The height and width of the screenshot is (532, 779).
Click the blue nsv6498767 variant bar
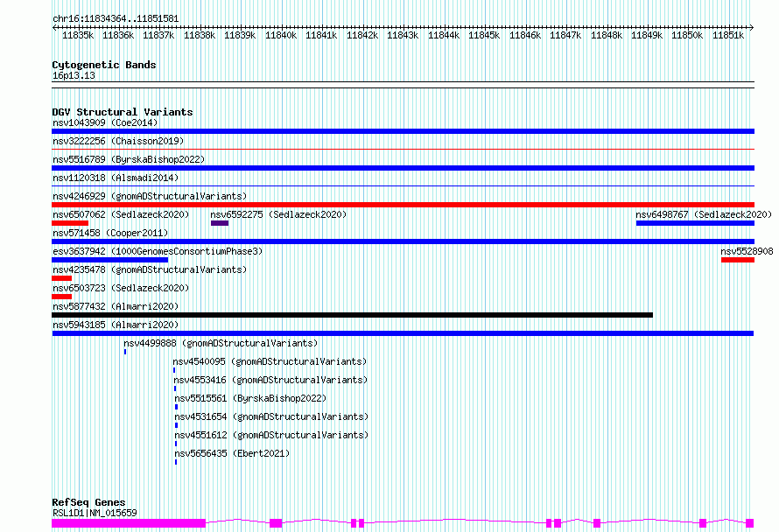coord(695,223)
